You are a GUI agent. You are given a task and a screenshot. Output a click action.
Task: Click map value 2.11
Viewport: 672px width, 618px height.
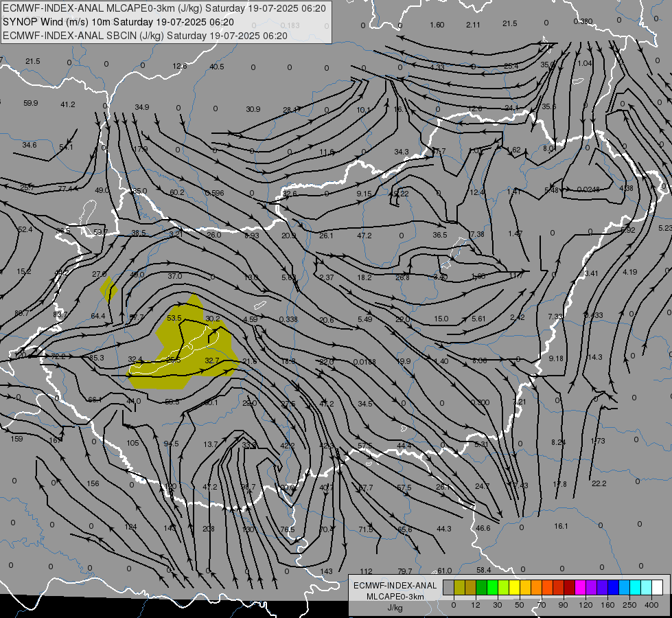473,25
